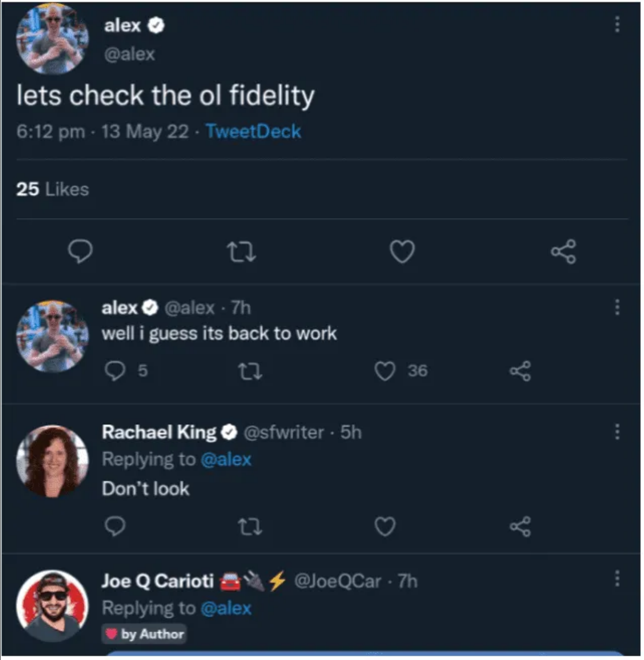Reply to Rachael King's 'Don't look' tweet
The height and width of the screenshot is (660, 644).
[x=115, y=526]
